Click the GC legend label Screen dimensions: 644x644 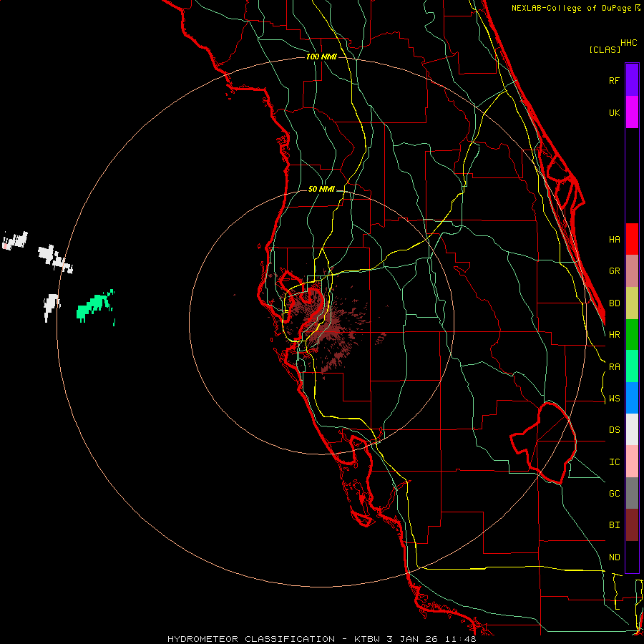click(x=614, y=494)
